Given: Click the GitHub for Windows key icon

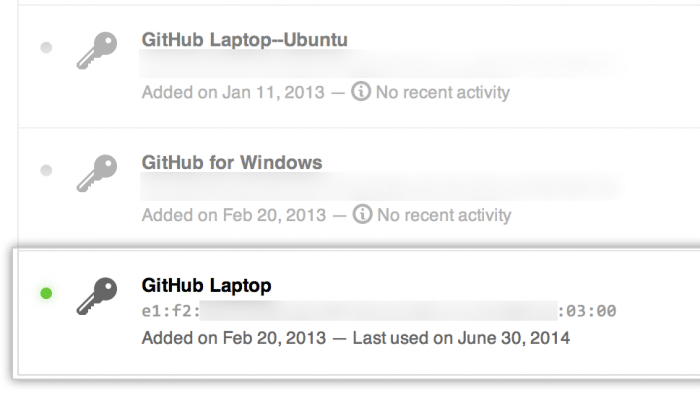Looking at the screenshot, I should (x=97, y=173).
